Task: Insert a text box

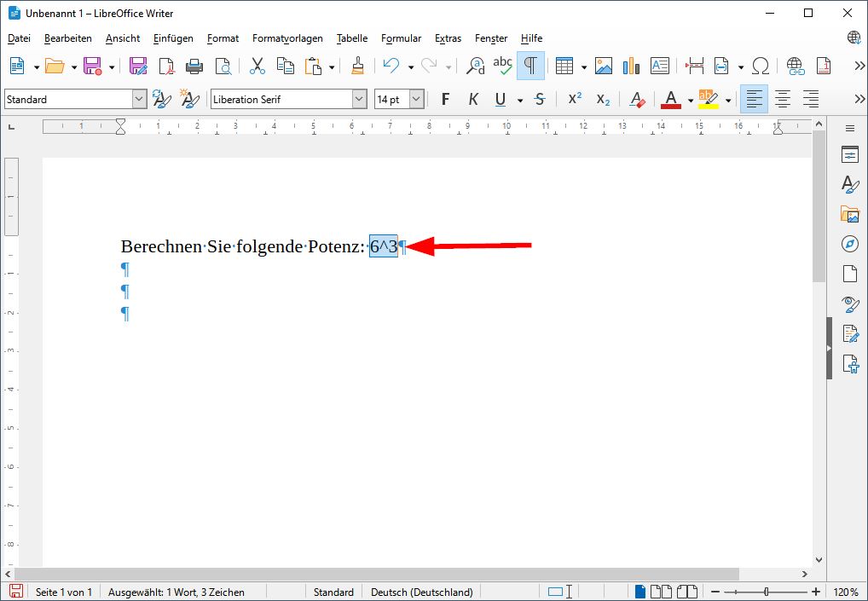Action: (x=659, y=65)
